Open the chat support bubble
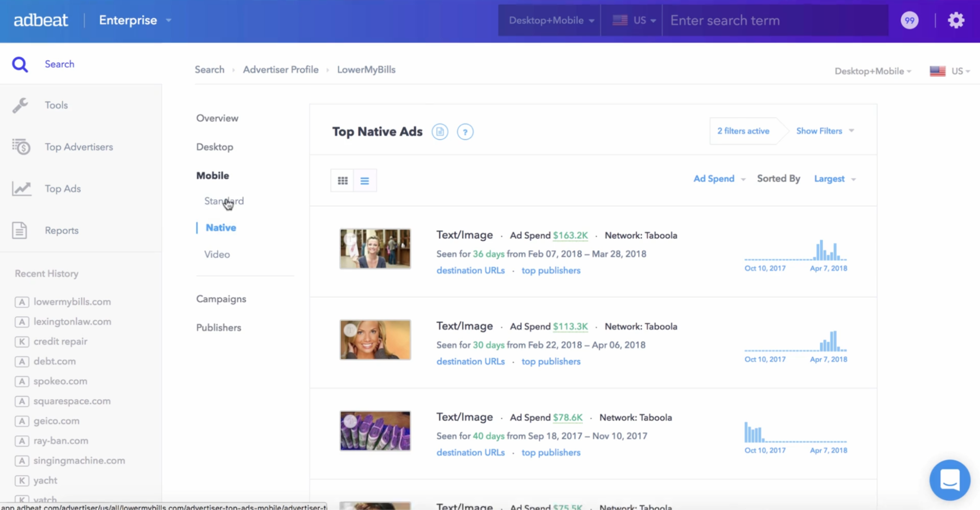Screen dimensions: 980x510 (950, 480)
